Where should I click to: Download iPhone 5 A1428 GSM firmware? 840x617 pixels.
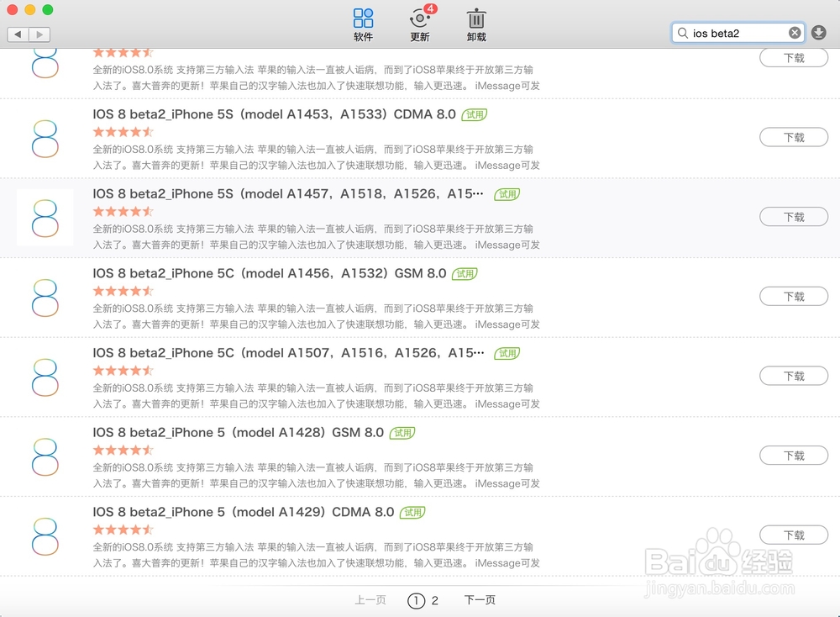tap(794, 456)
